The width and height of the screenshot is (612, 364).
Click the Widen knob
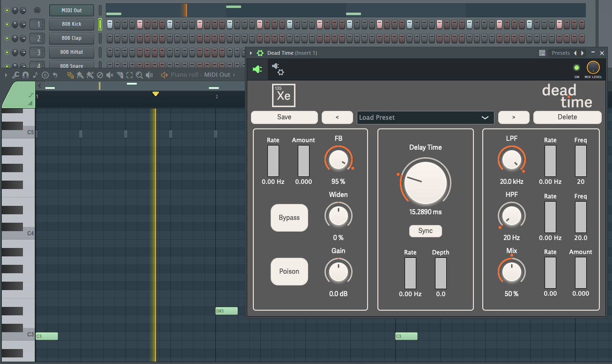(338, 216)
